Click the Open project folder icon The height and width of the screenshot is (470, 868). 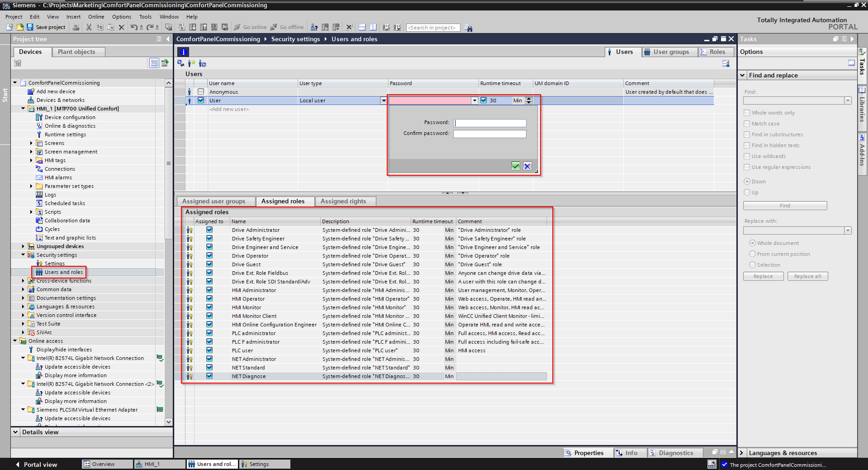(20, 27)
